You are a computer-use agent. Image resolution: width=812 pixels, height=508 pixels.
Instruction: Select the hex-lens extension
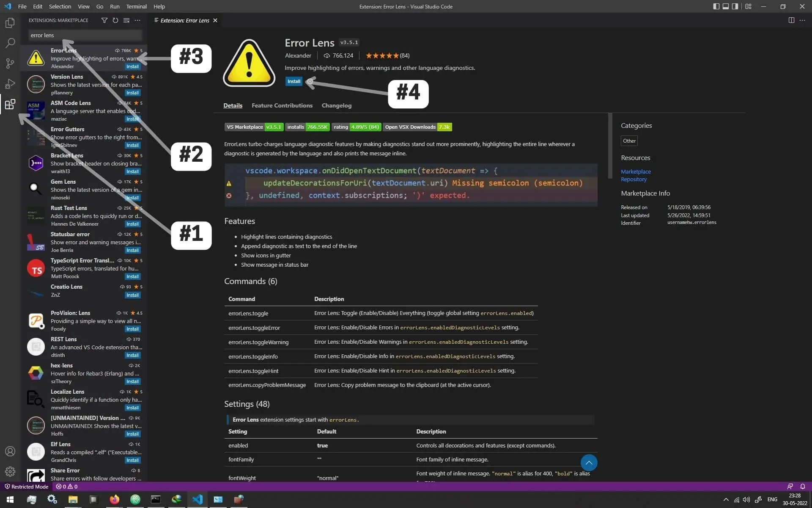point(84,373)
